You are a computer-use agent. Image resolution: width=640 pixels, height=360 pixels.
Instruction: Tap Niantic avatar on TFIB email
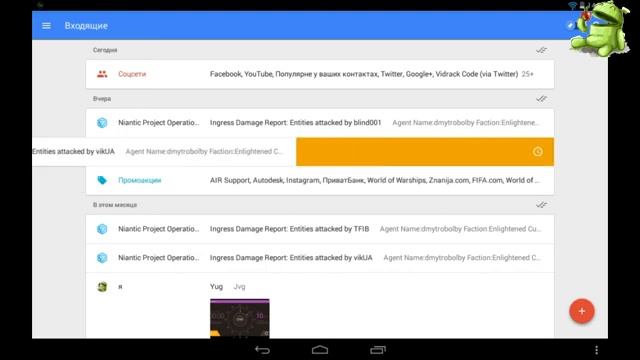[x=102, y=229]
